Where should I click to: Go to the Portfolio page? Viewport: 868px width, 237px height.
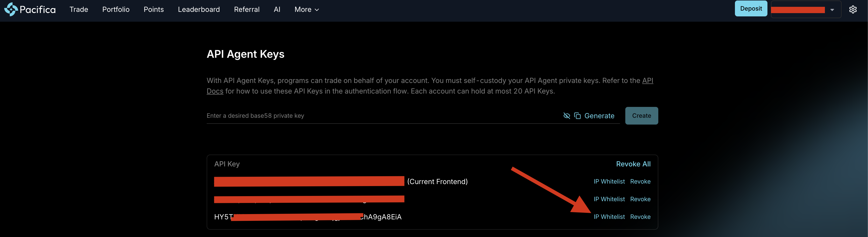(116, 9)
